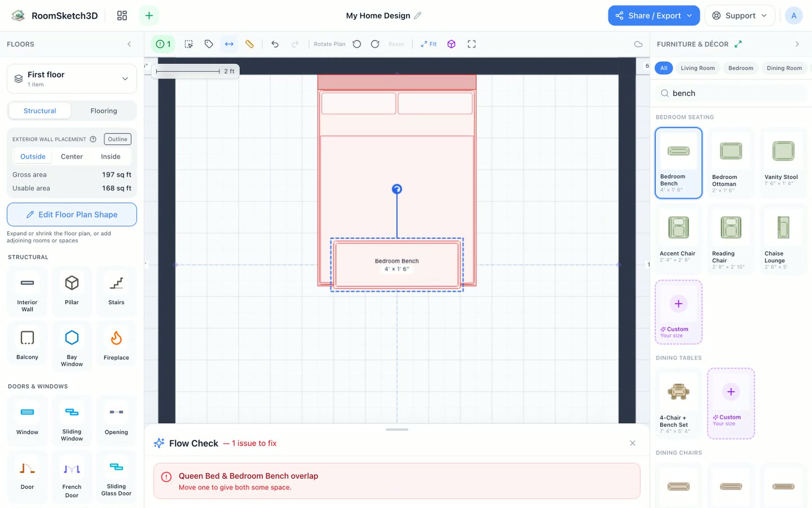Add an Interior Wall
This screenshot has width=812, height=508.
pos(27,291)
